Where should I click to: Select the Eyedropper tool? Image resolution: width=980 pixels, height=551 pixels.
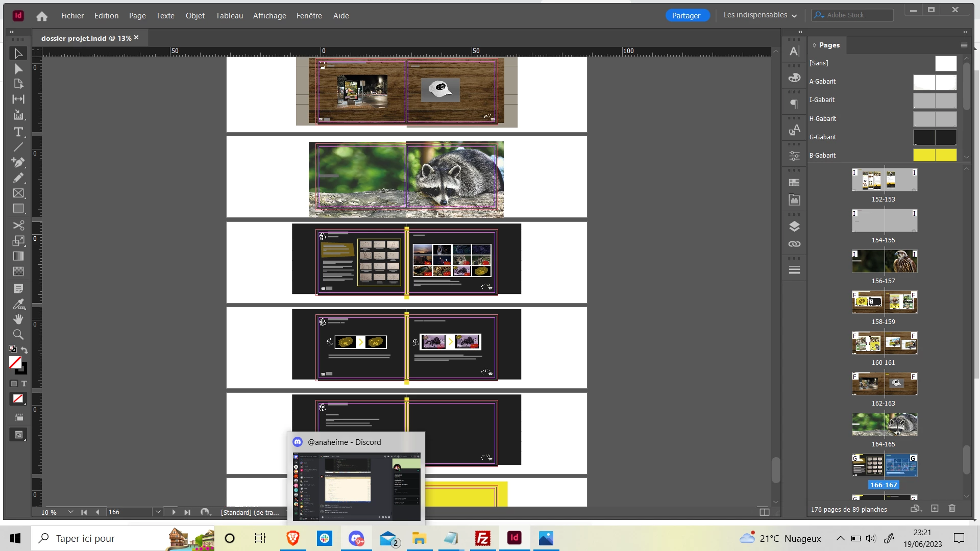[x=18, y=305]
